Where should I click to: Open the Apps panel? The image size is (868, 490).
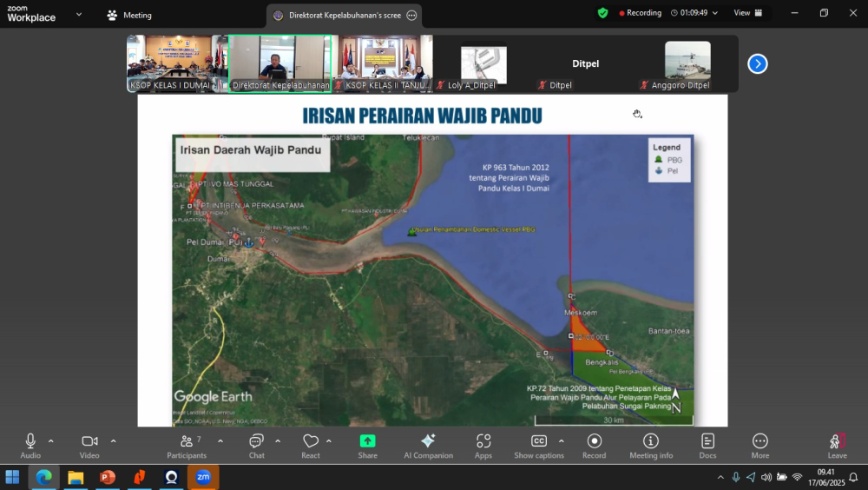point(483,446)
